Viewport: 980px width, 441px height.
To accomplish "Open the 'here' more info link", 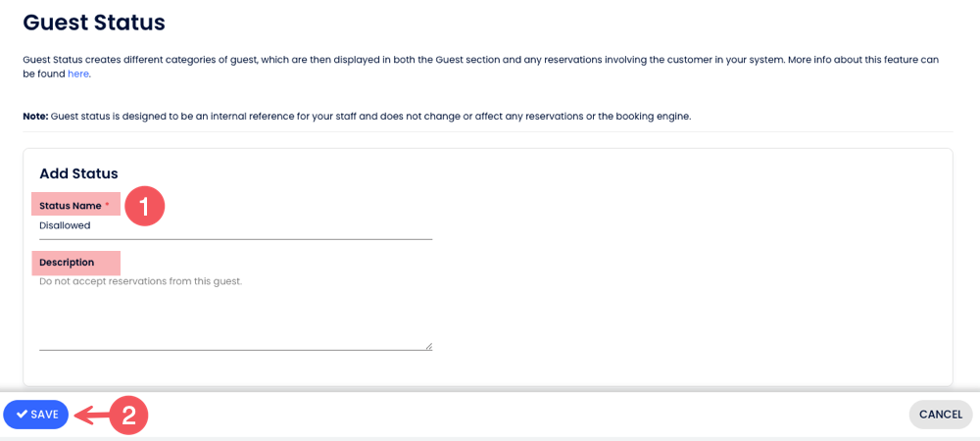I will click(78, 73).
